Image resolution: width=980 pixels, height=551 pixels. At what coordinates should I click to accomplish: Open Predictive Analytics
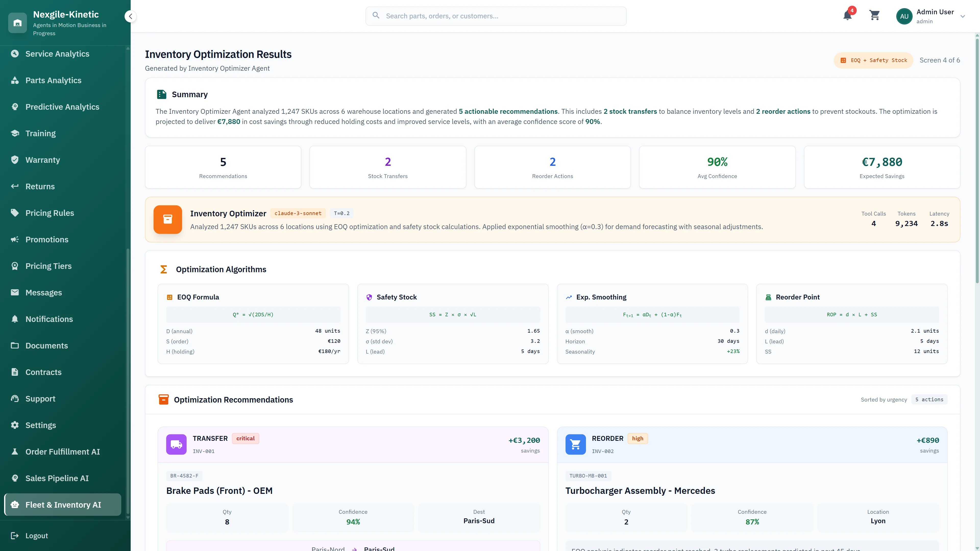(62, 107)
